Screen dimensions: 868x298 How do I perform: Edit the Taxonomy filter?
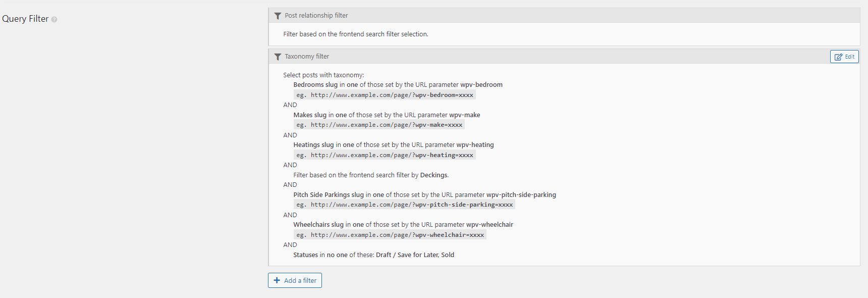click(844, 57)
